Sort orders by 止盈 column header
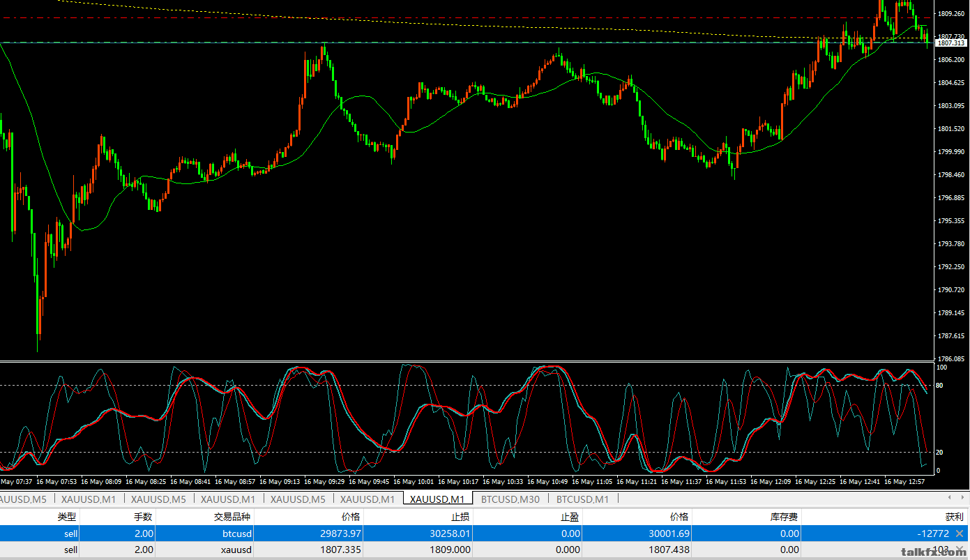The height and width of the screenshot is (560, 970). [x=570, y=517]
